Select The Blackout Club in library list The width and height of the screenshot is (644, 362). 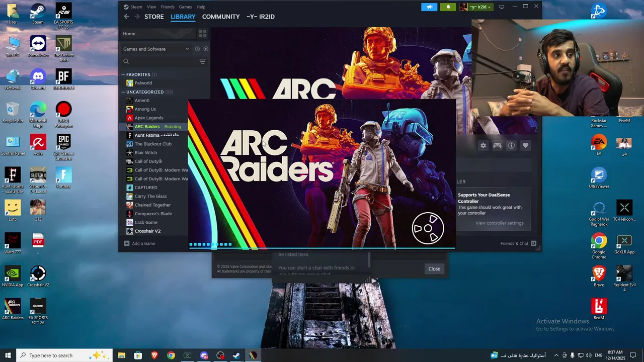tap(153, 144)
